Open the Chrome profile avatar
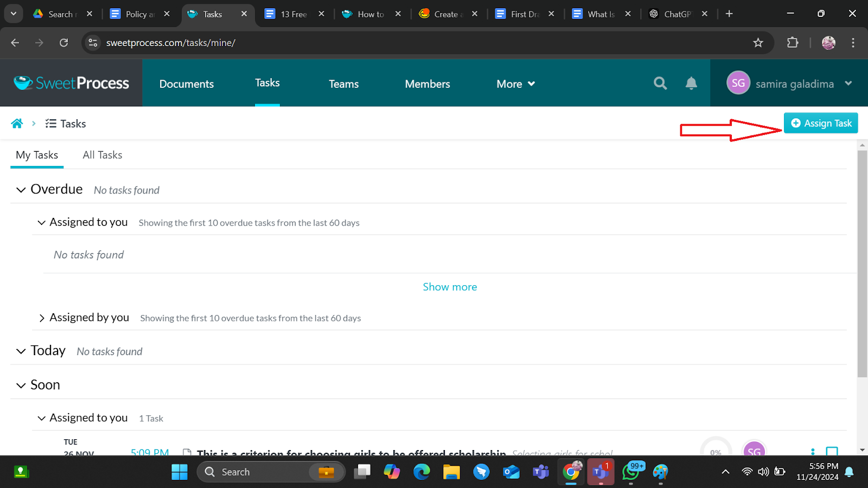 coord(828,43)
